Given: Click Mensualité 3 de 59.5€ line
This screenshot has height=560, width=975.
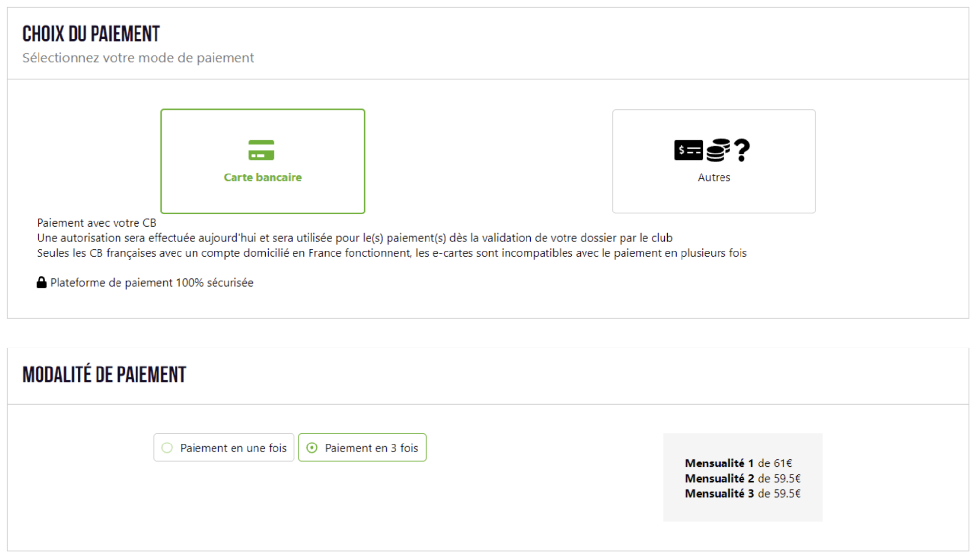Looking at the screenshot, I should point(743,493).
